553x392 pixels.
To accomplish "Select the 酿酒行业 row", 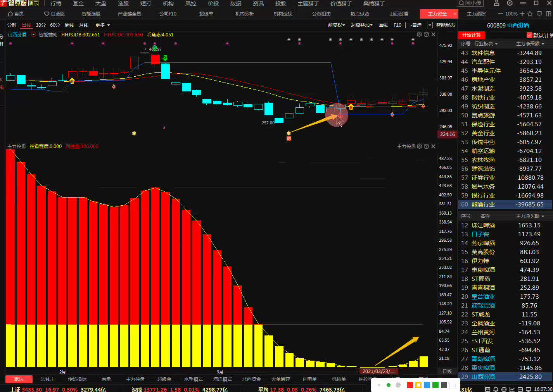I will coord(506,205).
